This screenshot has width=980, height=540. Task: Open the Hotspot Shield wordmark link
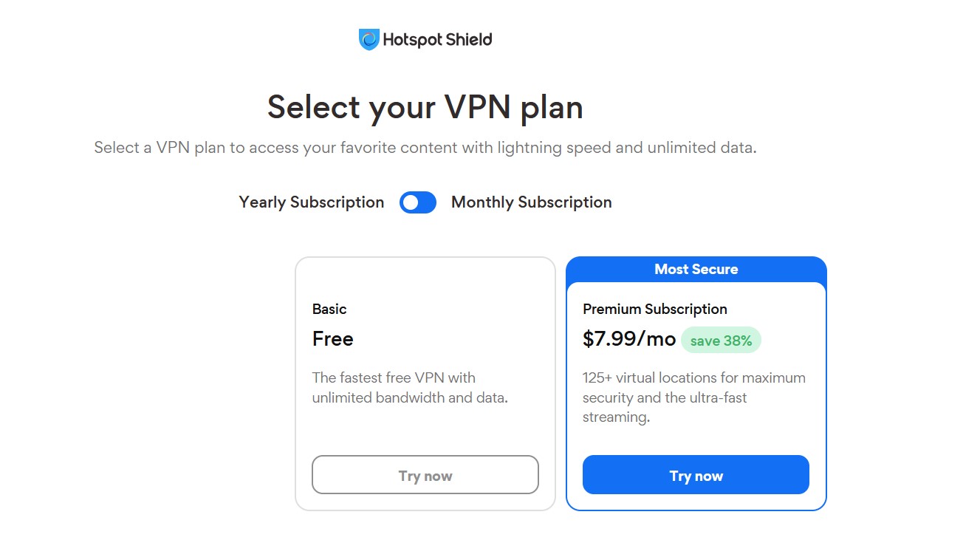point(437,40)
